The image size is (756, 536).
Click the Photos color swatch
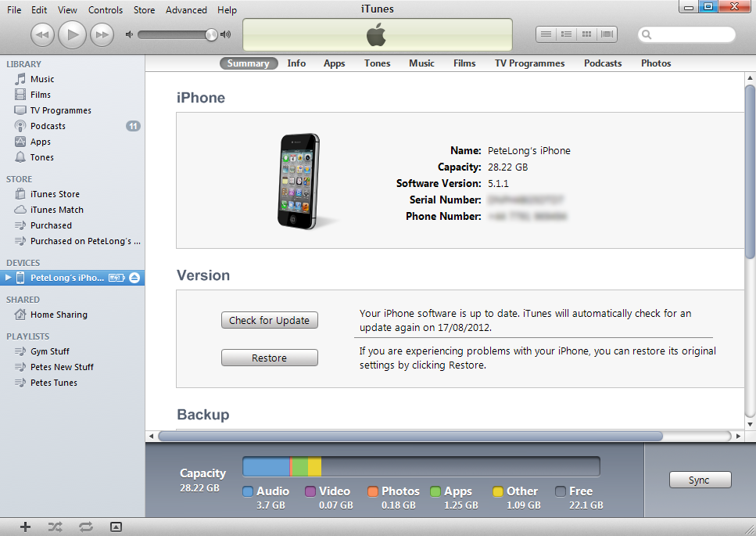(373, 491)
